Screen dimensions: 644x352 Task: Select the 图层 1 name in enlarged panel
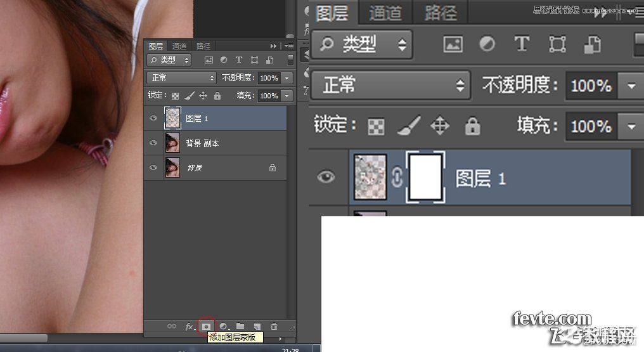(x=480, y=179)
